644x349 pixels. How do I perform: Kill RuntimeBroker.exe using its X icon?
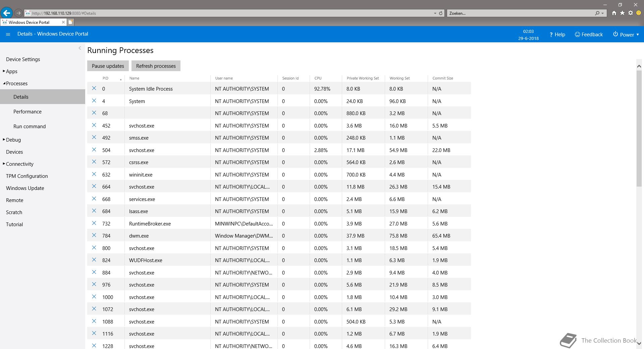(x=94, y=223)
